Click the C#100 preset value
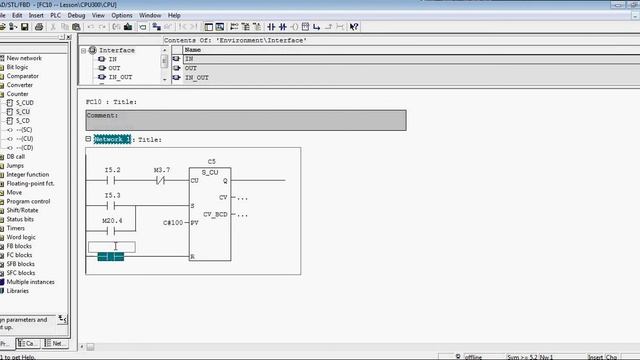Image resolution: width=640 pixels, height=360 pixels. [173, 222]
